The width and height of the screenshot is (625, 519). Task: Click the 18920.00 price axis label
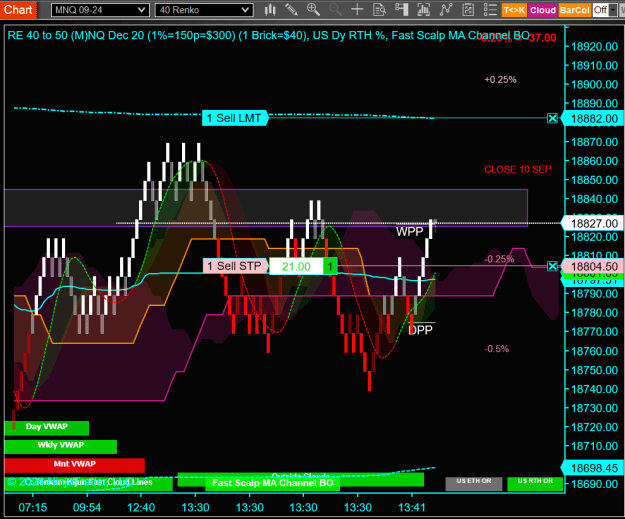(x=594, y=47)
